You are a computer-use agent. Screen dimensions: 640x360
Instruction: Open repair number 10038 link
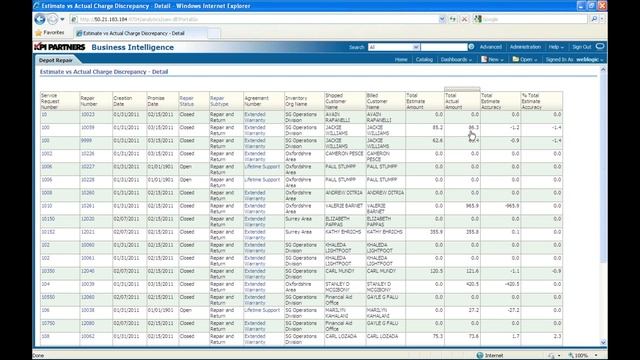pos(88,311)
